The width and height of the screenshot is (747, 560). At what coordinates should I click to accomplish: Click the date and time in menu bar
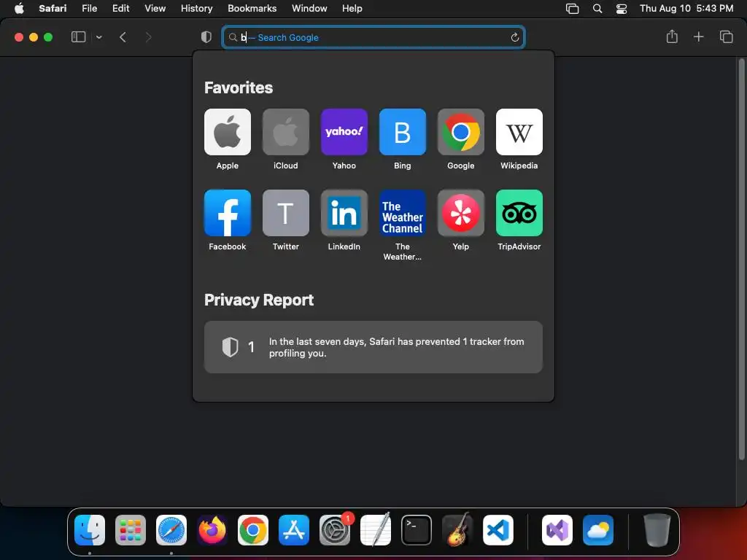tap(686, 8)
